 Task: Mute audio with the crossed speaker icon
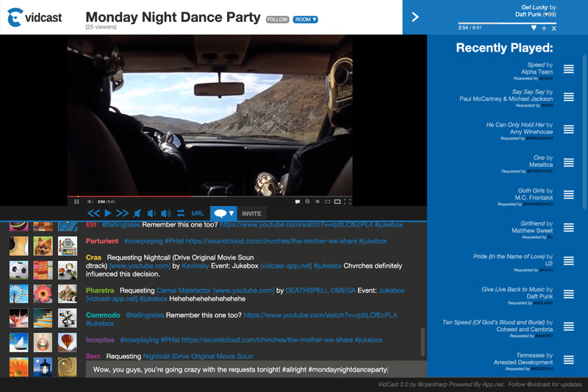point(137,213)
